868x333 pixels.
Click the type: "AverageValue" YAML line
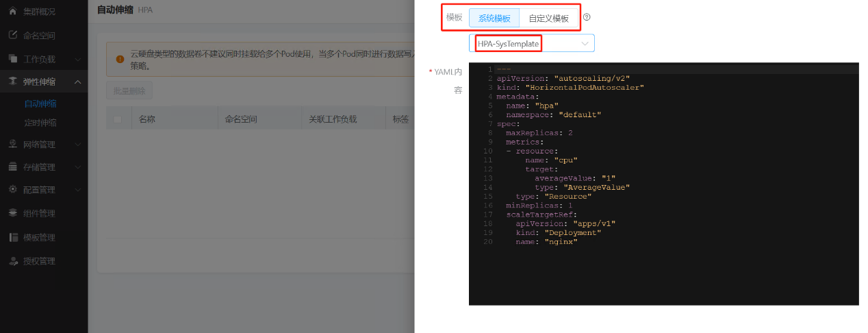coord(583,186)
